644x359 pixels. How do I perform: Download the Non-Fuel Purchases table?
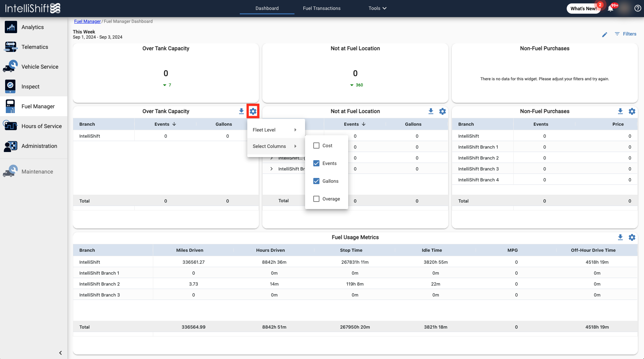(x=620, y=111)
